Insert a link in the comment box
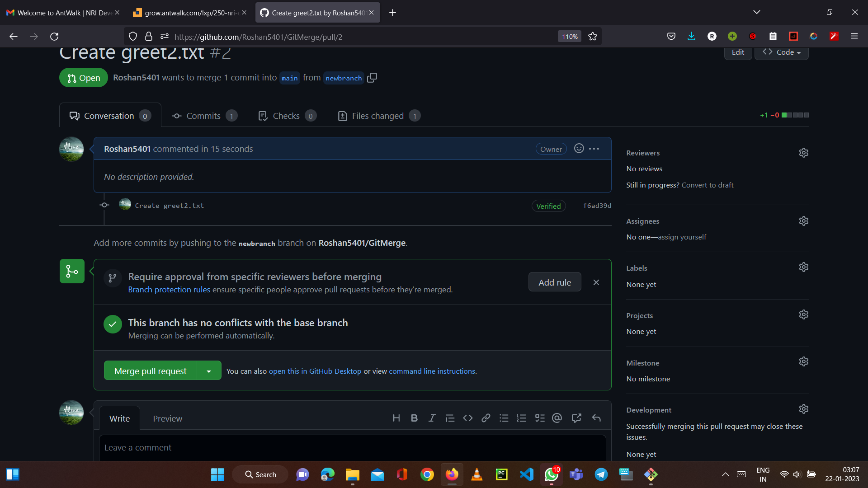 [x=486, y=418]
